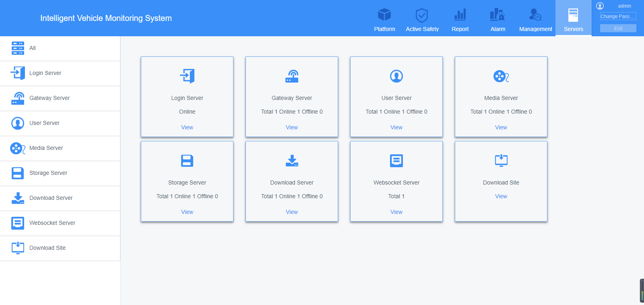Follow View link on User Server card
This screenshot has width=644, height=305.
pos(396,127)
